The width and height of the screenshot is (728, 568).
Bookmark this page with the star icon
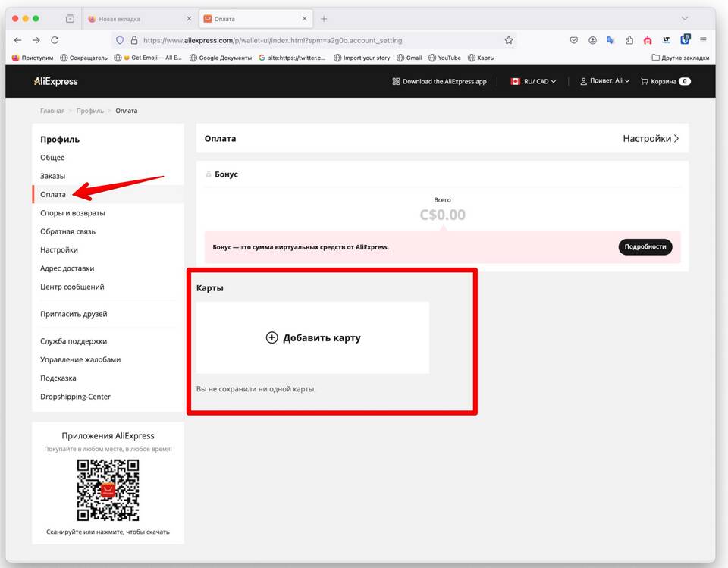pos(509,40)
